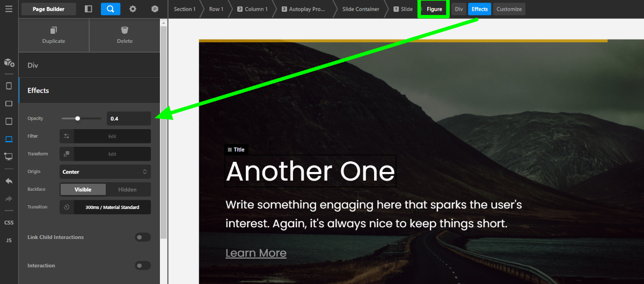The width and height of the screenshot is (644, 284).
Task: Open the hamburger main menu
Action: tap(9, 9)
